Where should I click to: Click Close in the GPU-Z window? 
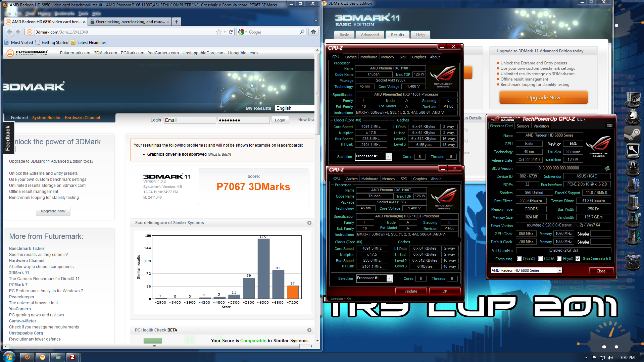click(601, 271)
